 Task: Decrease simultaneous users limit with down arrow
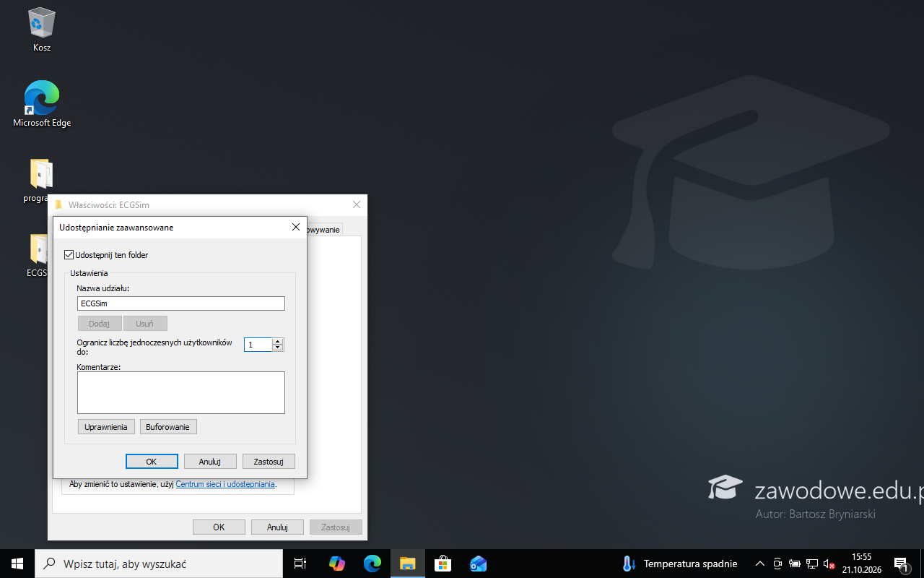tap(278, 348)
